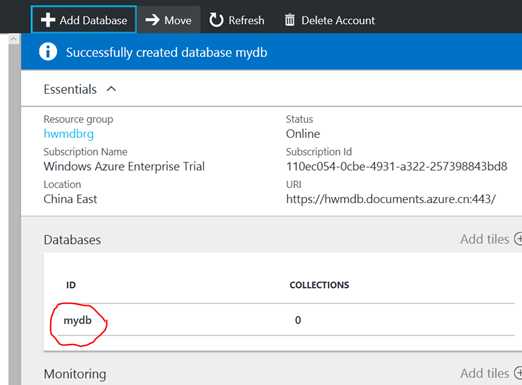Click the COLLECTIONS column header
Screen dimensions: 522x385
click(319, 285)
